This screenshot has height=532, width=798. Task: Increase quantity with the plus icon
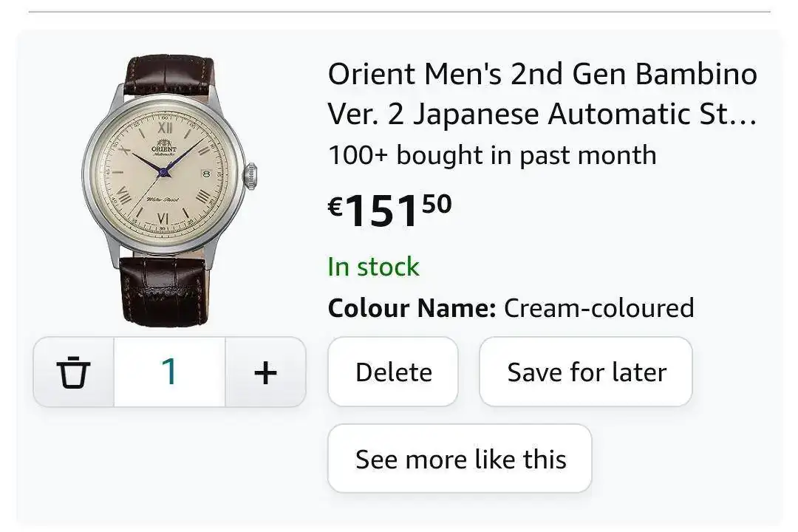[x=265, y=372]
